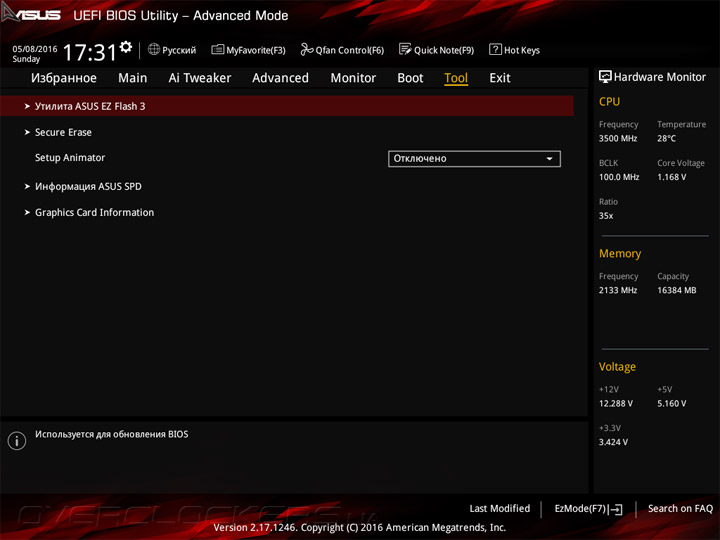This screenshot has height=540, width=720.
Task: Expand the Secure Erase arrow
Action: click(x=27, y=132)
